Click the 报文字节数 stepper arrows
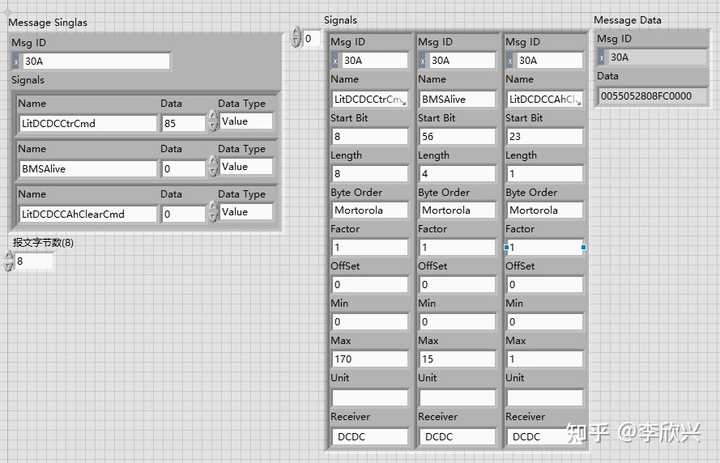The image size is (720, 463). [x=9, y=261]
